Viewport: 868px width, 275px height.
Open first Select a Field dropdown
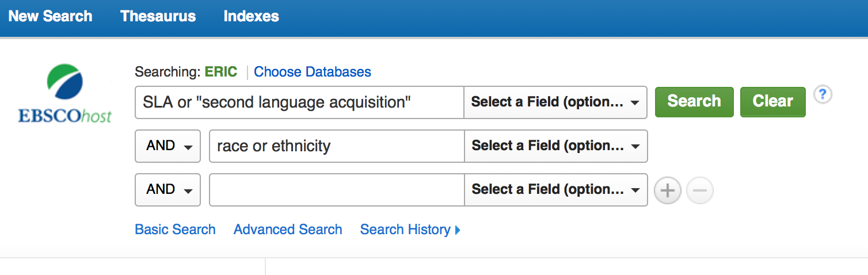(x=555, y=102)
